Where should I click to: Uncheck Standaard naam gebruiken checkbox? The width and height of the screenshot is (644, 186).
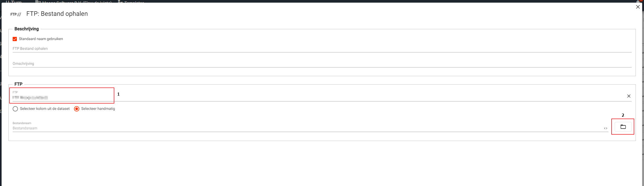[15, 39]
